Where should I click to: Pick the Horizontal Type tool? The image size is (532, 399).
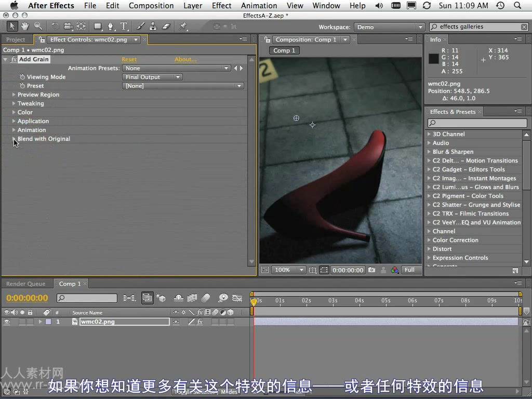(124, 26)
